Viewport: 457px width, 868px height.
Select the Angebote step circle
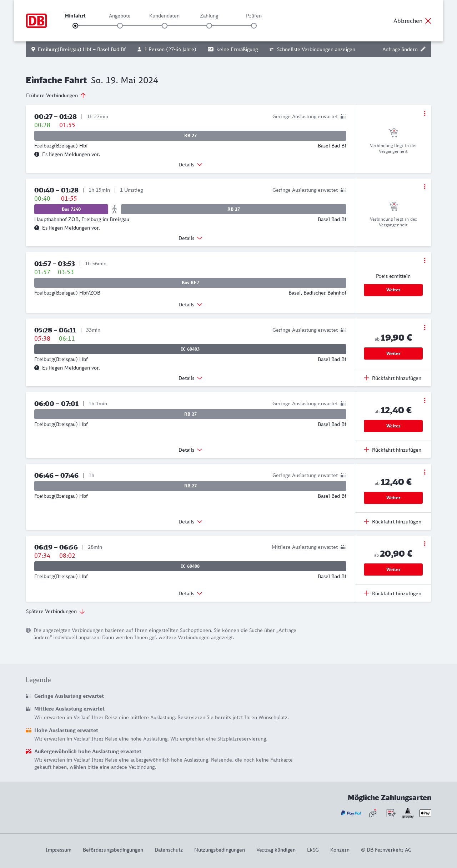pyautogui.click(x=120, y=26)
